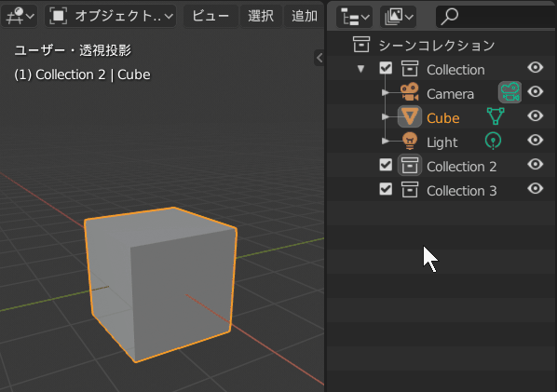Screen dimensions: 557x392
Task: Click the green camera data icon
Action: pyautogui.click(x=509, y=92)
